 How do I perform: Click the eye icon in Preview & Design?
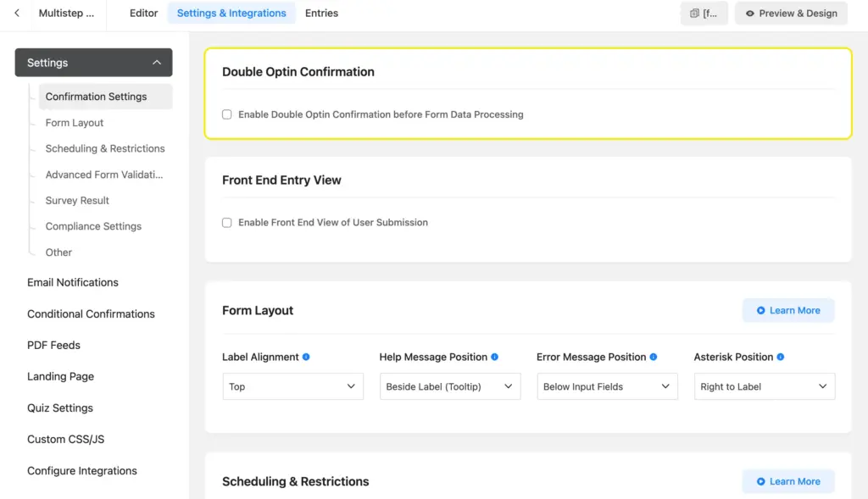(x=750, y=14)
